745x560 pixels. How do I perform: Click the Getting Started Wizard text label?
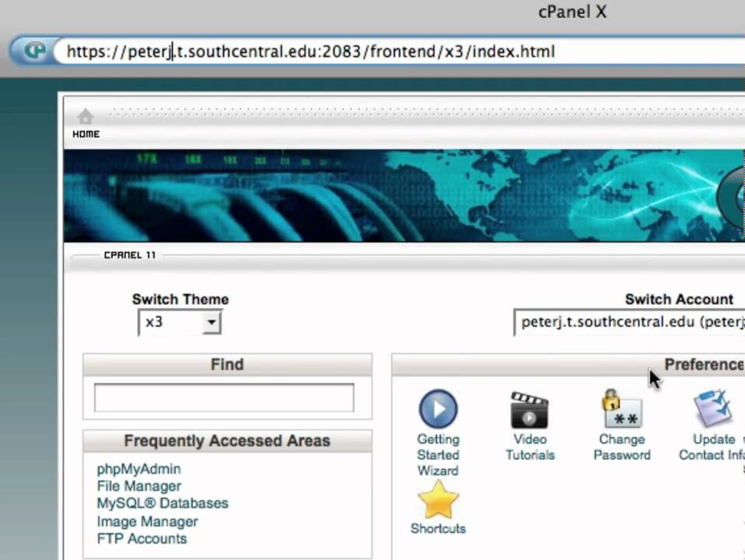438,455
